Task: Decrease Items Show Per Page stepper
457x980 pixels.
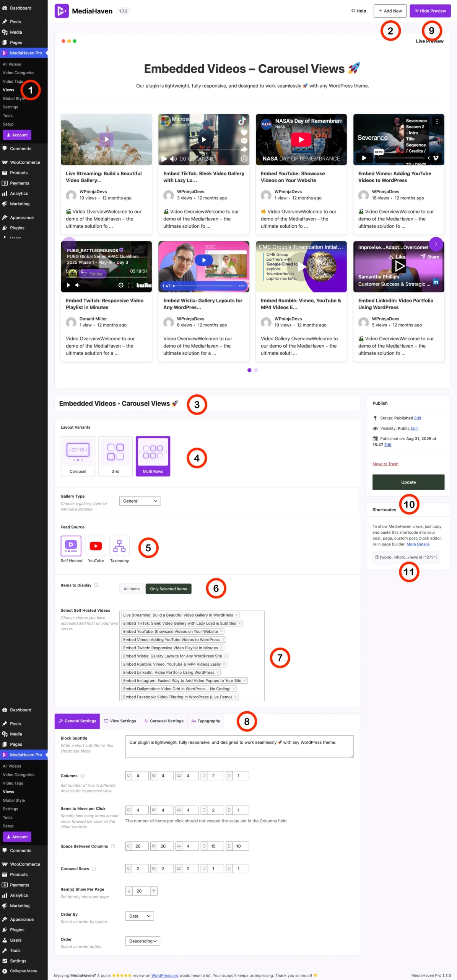Action: (x=129, y=891)
